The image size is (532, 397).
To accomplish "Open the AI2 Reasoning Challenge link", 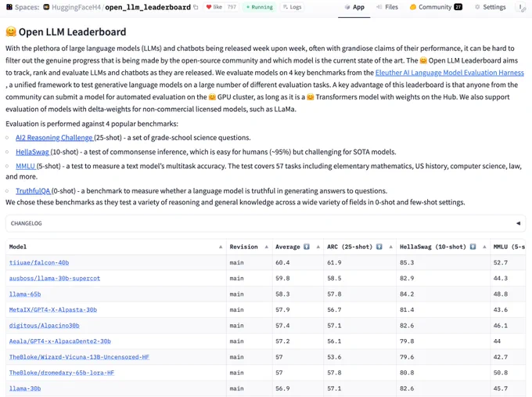I will click(54, 138).
